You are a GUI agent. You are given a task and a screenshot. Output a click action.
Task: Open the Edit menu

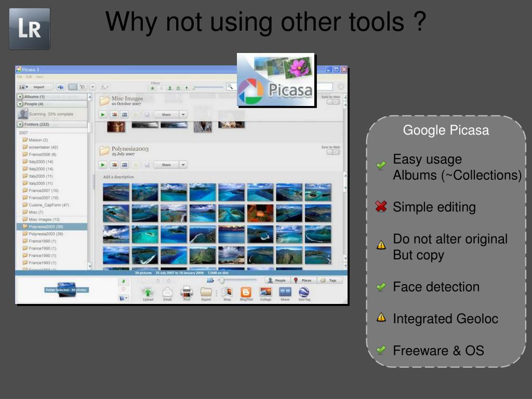pyautogui.click(x=29, y=77)
